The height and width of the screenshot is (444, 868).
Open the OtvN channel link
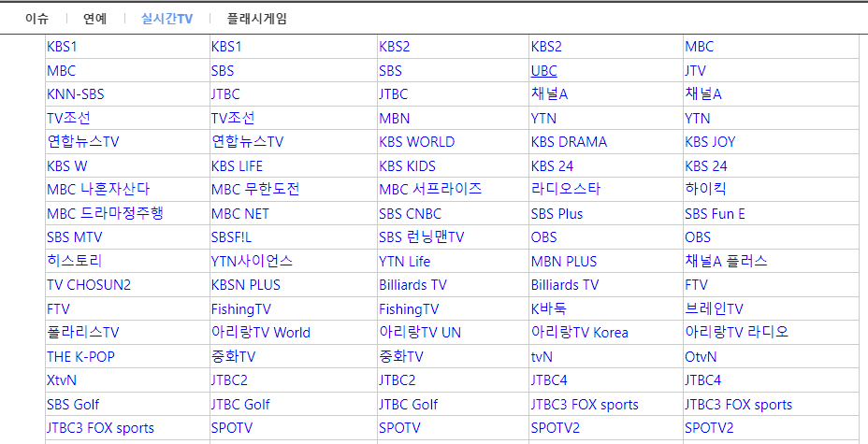click(x=701, y=356)
